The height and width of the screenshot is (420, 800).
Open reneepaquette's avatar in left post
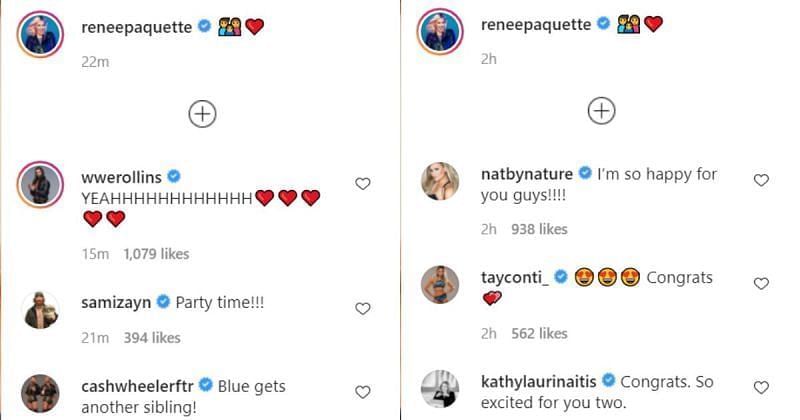41,37
